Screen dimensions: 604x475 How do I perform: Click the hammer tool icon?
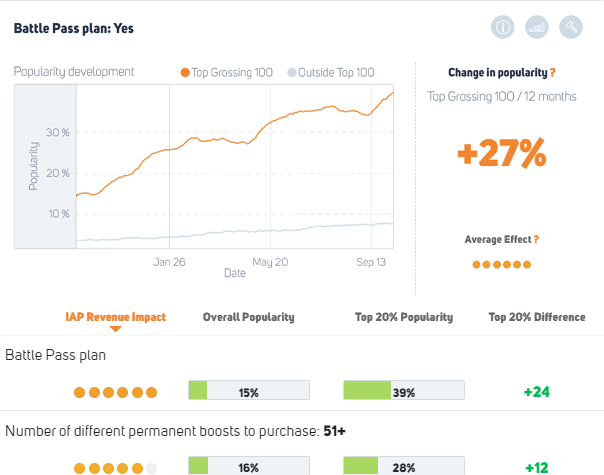coord(571,28)
